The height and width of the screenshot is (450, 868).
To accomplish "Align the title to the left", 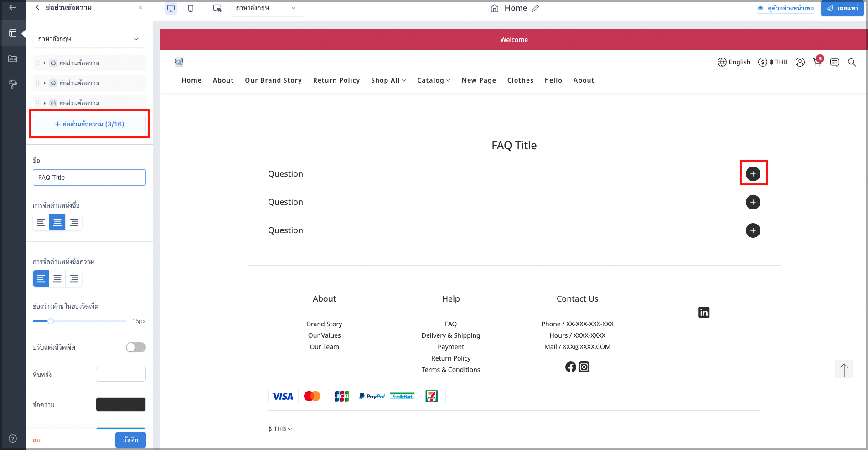I will [41, 222].
